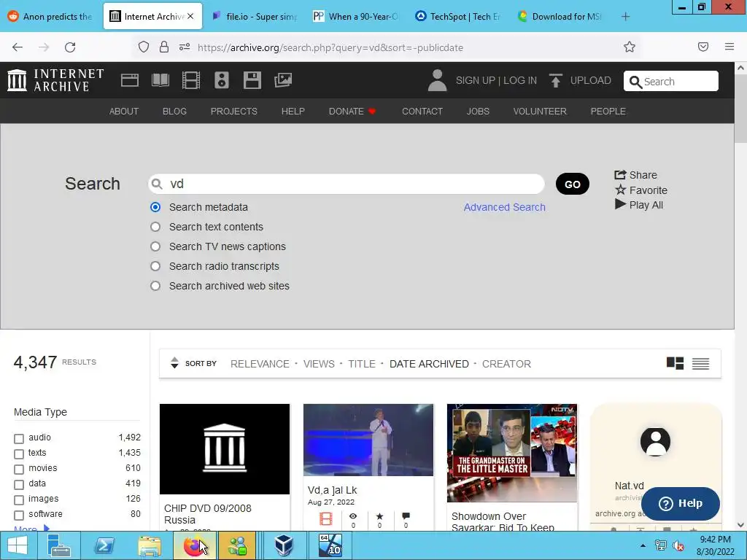
Task: Select Search text contents radio button
Action: [x=155, y=227]
